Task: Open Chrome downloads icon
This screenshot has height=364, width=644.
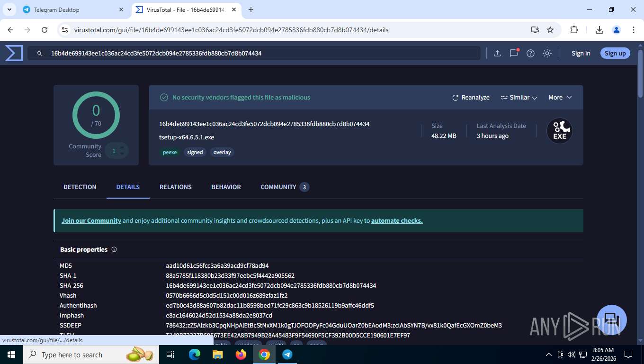Action: point(599,30)
